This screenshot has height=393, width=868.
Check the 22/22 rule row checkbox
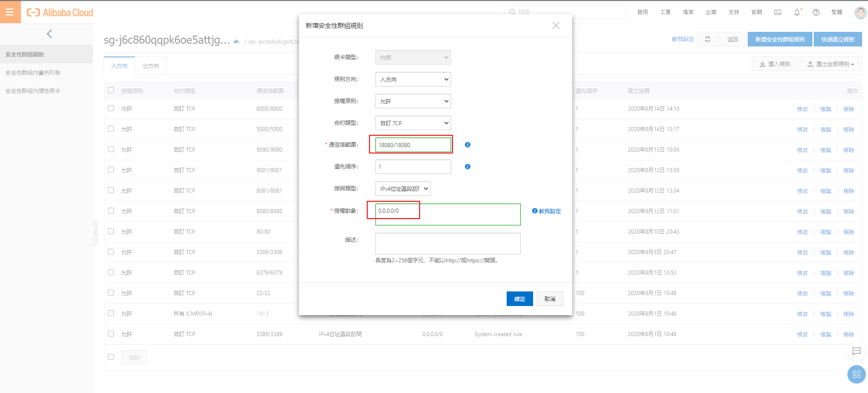[111, 293]
